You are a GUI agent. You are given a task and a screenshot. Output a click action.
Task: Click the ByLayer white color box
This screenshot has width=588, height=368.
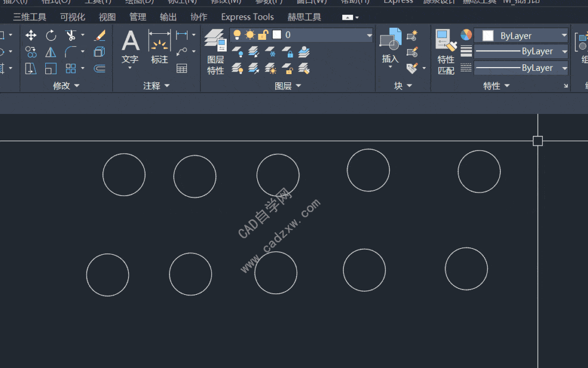click(x=488, y=35)
